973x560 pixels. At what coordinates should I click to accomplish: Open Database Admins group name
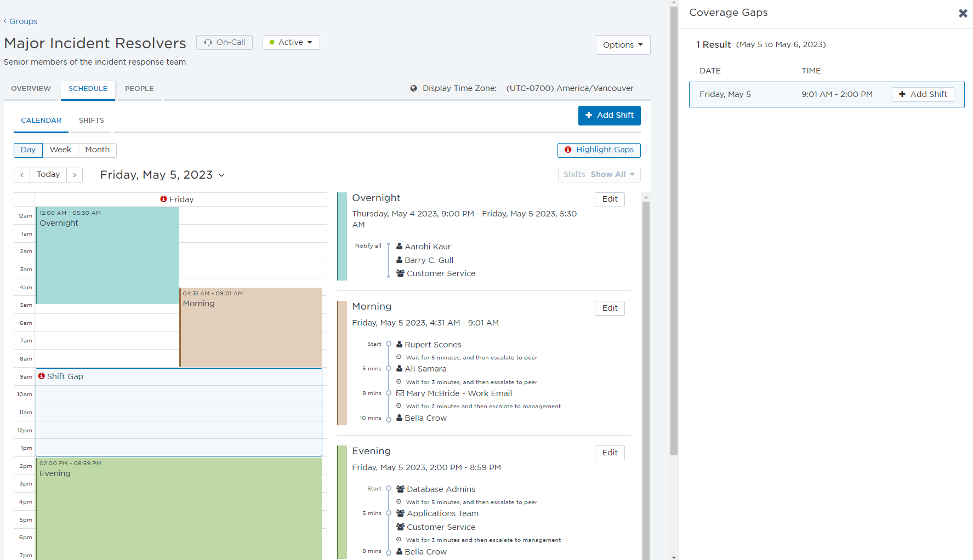pyautogui.click(x=441, y=489)
